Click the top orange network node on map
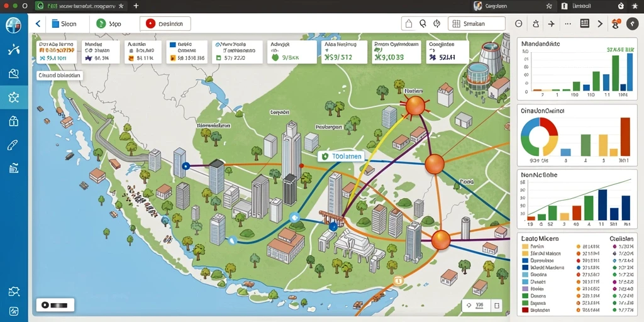Screen dimensions: 644x322 coord(414,106)
